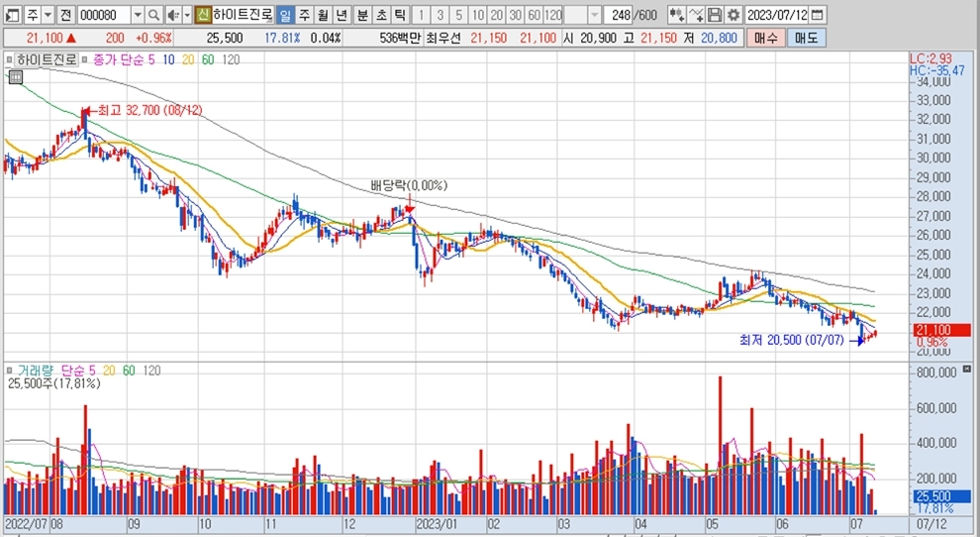
Task: Switch to 분 minute chart
Action: [x=362, y=15]
